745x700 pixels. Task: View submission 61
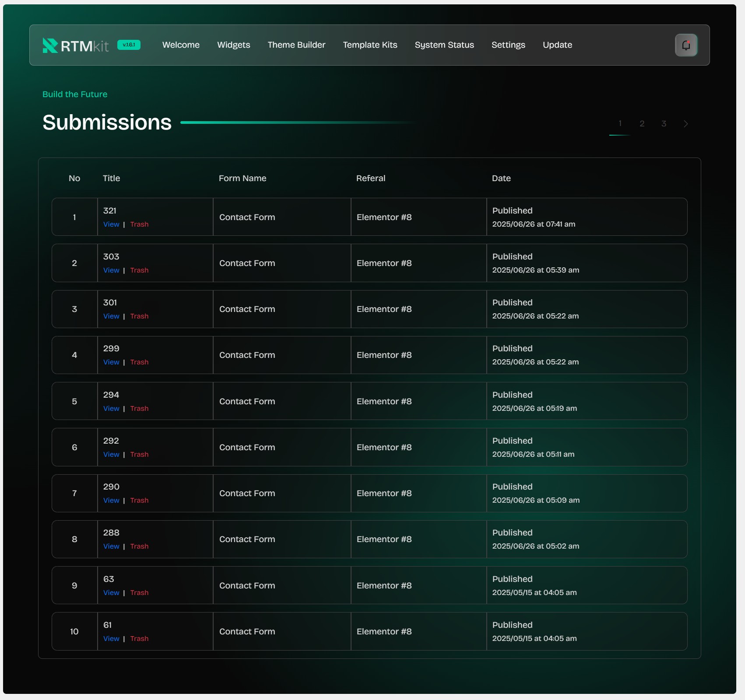click(x=111, y=639)
